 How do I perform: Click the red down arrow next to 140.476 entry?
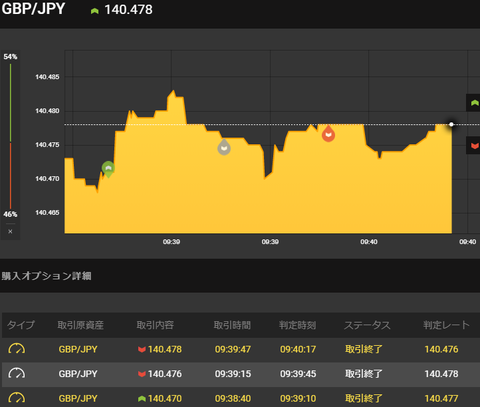tap(142, 374)
